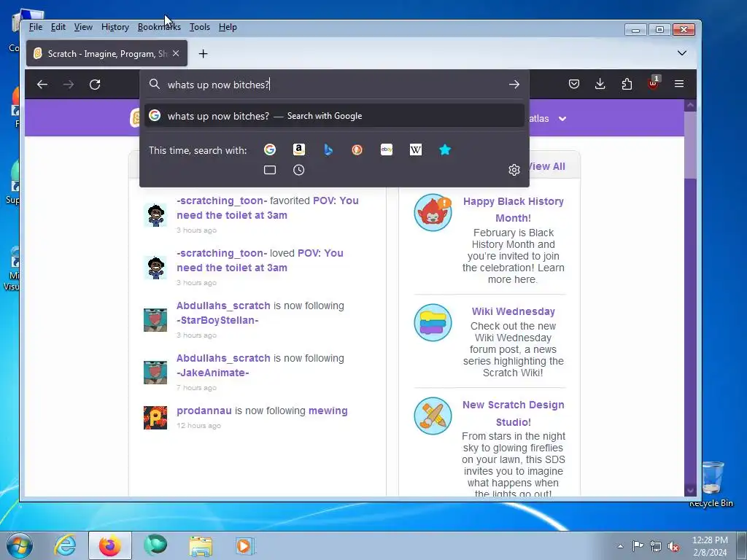747x560 pixels.
Task: Submit the address bar search arrow
Action: click(514, 85)
